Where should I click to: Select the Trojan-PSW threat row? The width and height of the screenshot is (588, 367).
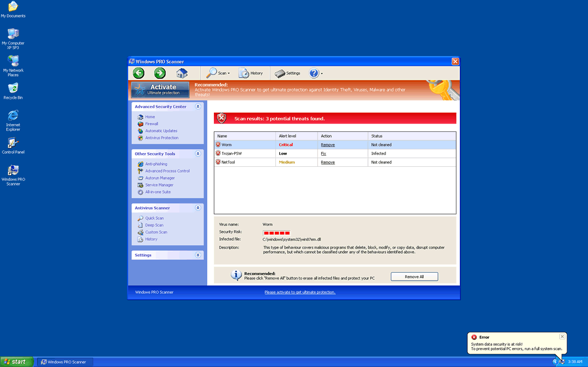[243, 153]
